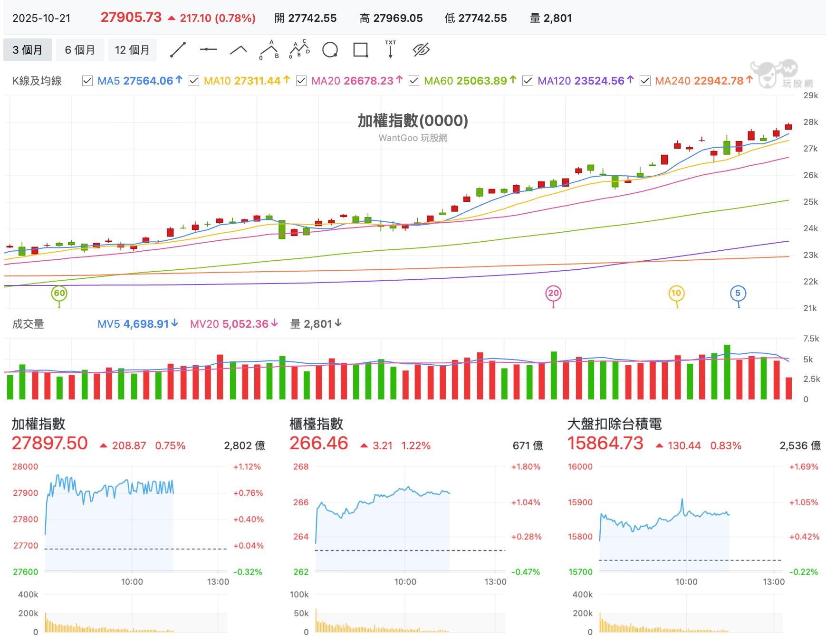This screenshot has width=826, height=644.
Task: Select the horizontal line drawing tool
Action: point(208,49)
